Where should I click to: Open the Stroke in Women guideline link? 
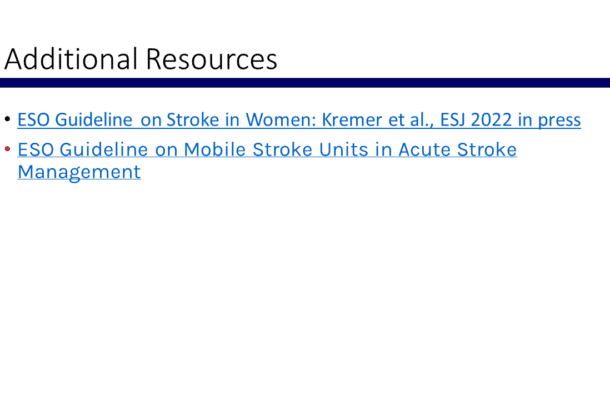coord(298,120)
